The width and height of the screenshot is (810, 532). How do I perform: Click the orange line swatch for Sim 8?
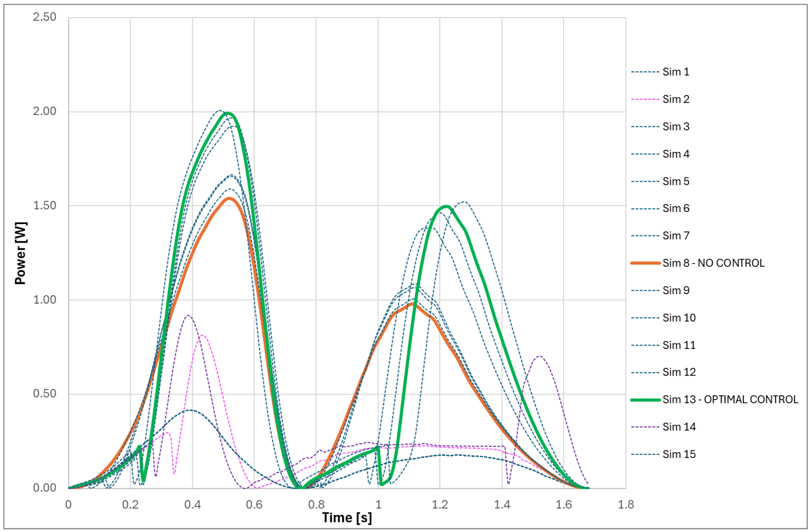[645, 263]
